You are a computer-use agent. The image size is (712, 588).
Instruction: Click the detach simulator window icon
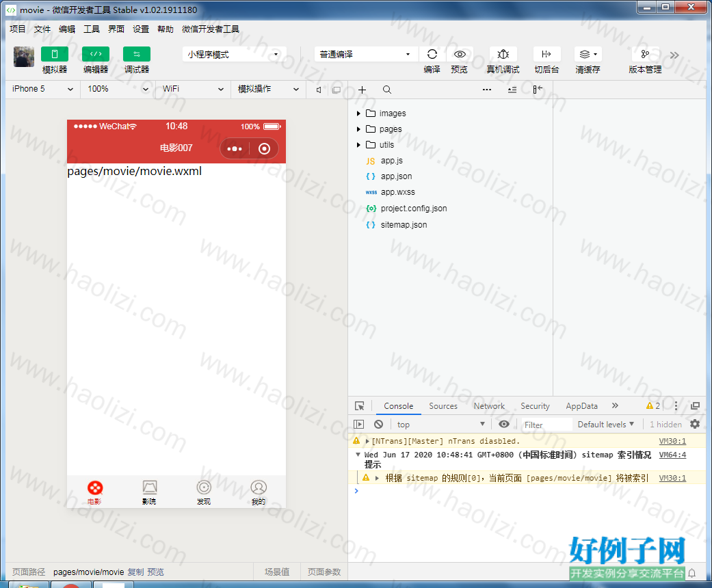[x=337, y=90]
